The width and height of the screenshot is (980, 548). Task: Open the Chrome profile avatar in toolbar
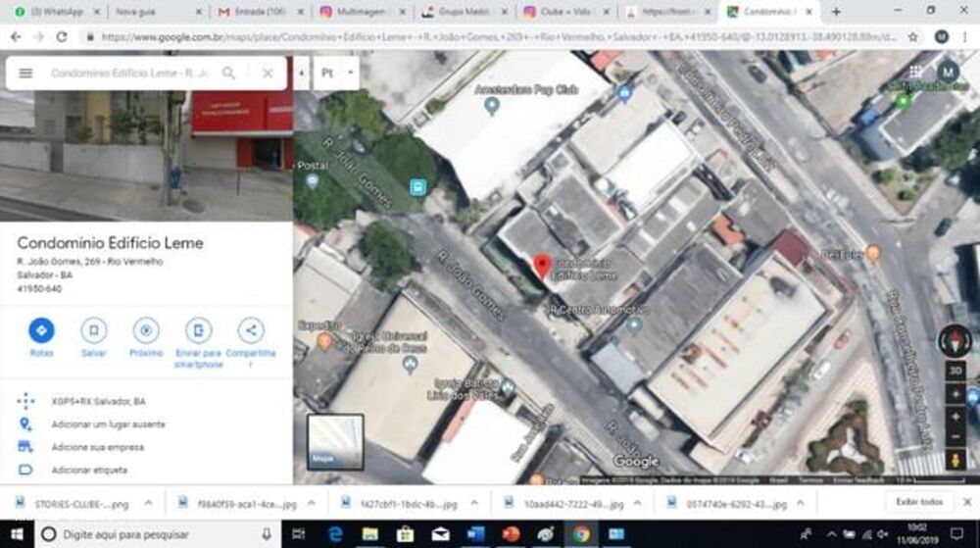(x=941, y=37)
